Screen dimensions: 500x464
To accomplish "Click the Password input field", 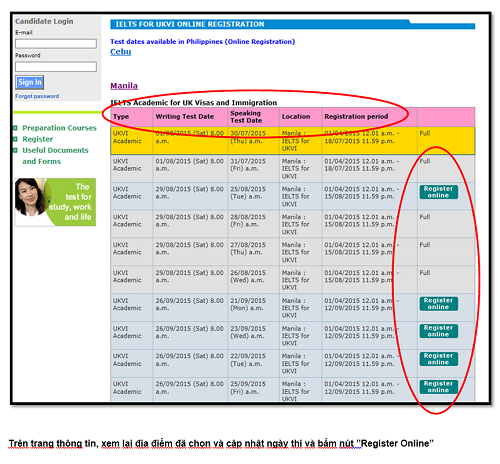I will (56, 67).
